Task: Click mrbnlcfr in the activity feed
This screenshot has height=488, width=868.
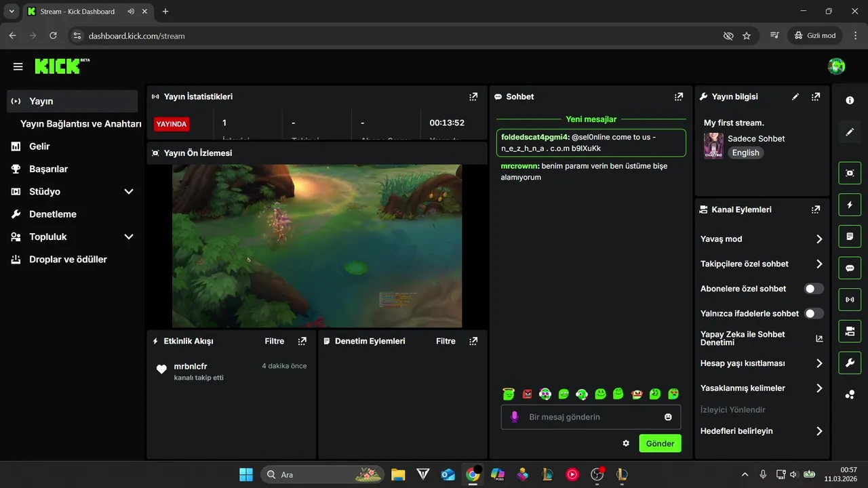Action: (x=191, y=367)
